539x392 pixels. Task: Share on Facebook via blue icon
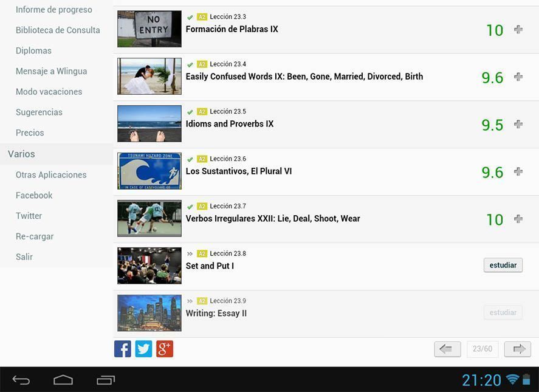122,349
